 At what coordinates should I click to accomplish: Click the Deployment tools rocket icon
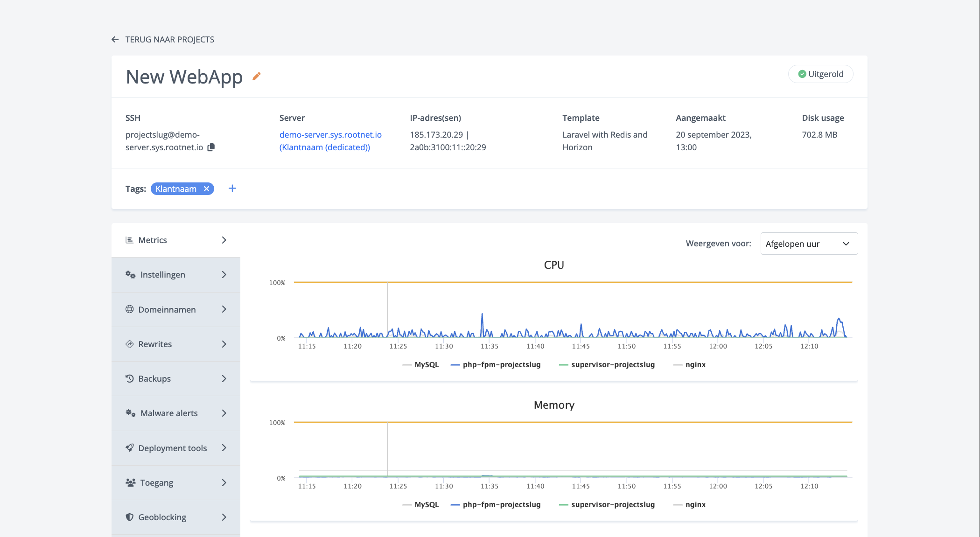(x=130, y=448)
